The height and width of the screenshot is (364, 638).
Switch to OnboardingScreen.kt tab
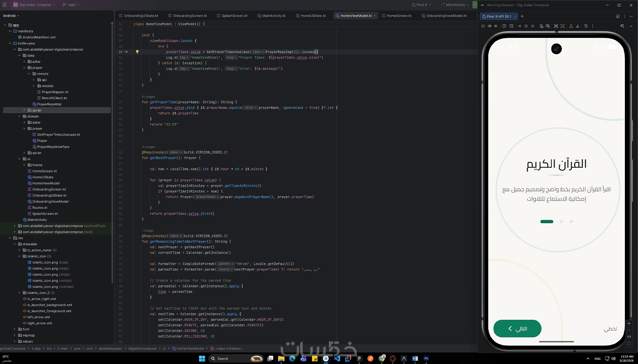[x=188, y=16]
